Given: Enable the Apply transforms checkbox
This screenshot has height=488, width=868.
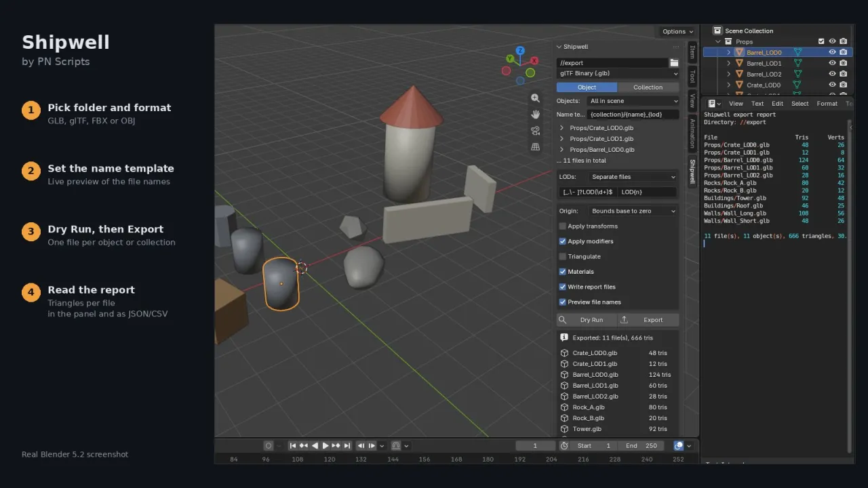Looking at the screenshot, I should click(x=562, y=226).
